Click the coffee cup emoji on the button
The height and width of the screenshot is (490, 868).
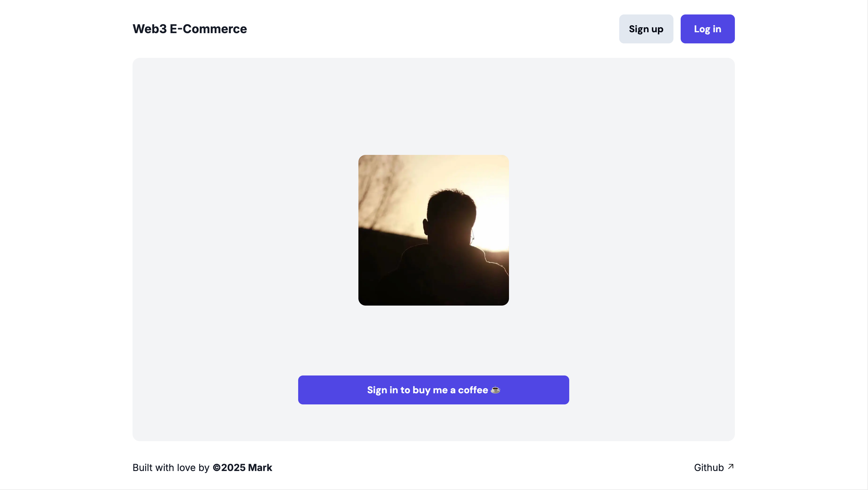pos(495,390)
